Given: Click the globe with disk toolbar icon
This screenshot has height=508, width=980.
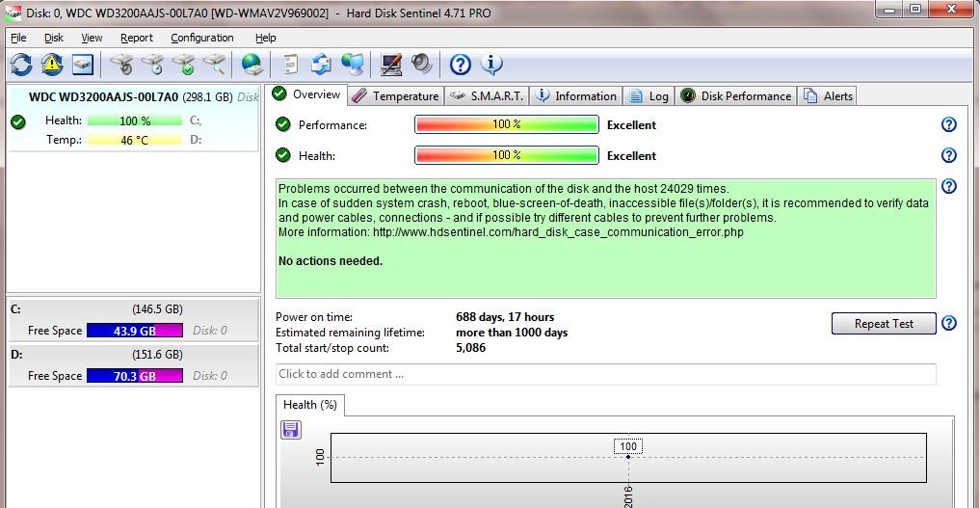Looking at the screenshot, I should coord(252,65).
